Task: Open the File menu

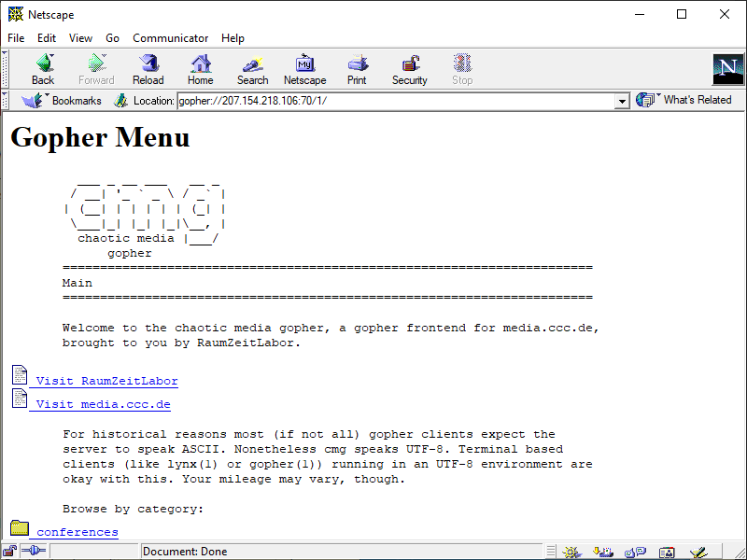Action: 16,38
